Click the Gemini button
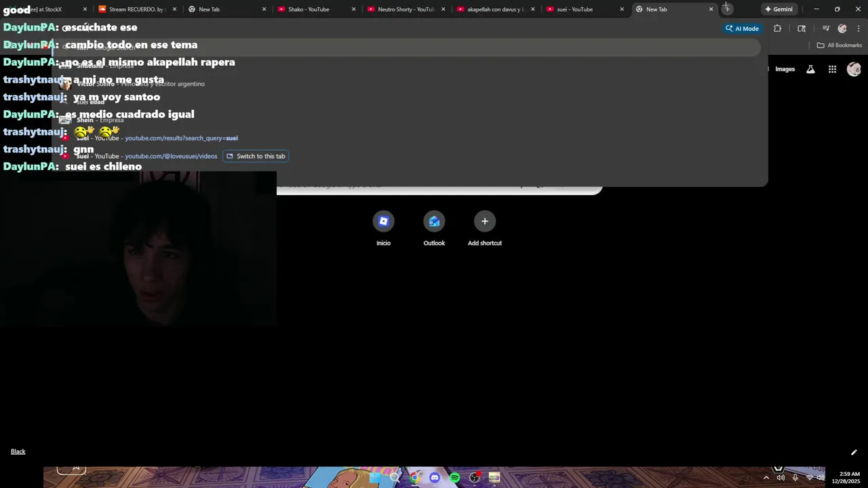 (x=778, y=9)
